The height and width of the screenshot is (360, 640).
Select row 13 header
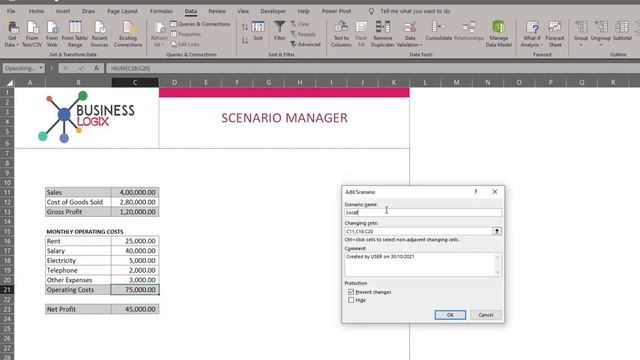point(7,212)
